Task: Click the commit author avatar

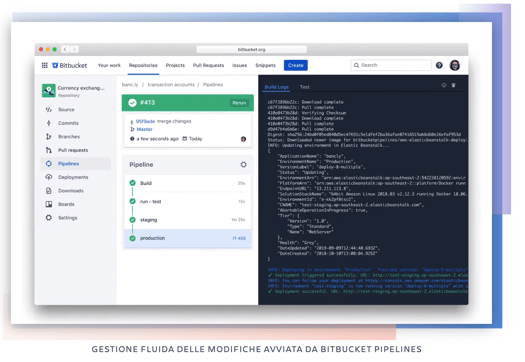Action: pyautogui.click(x=243, y=139)
